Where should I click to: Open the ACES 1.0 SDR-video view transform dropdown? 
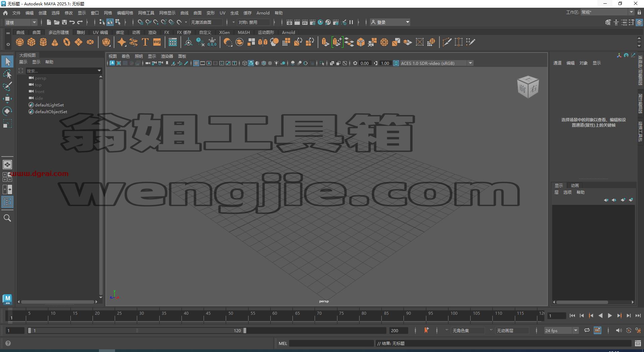pos(437,63)
